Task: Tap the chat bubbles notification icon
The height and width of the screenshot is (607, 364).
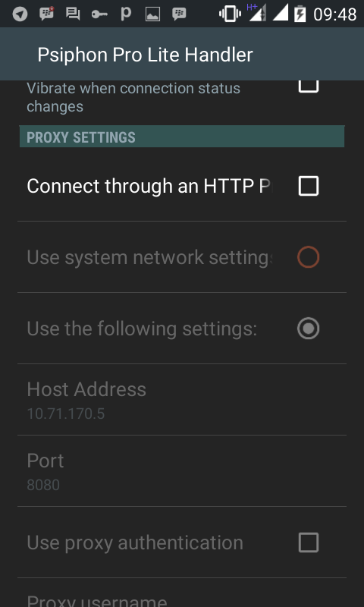Action: (x=73, y=14)
